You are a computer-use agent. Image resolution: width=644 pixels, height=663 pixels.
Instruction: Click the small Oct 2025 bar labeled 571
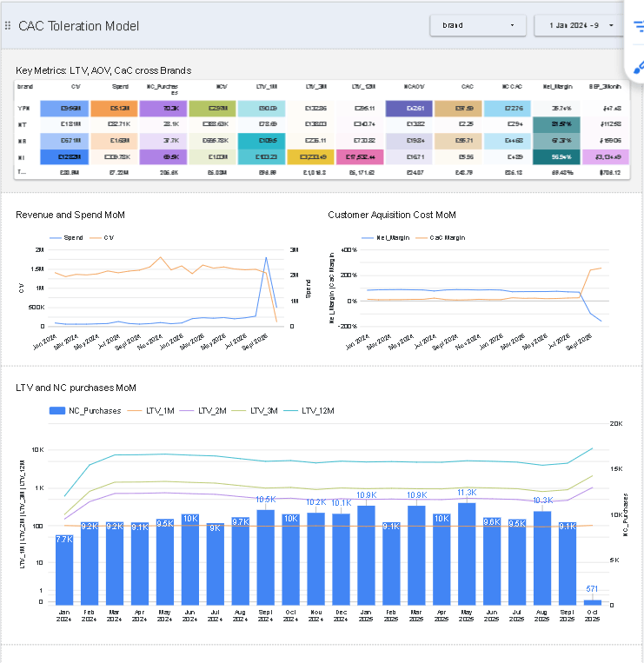[593, 602]
